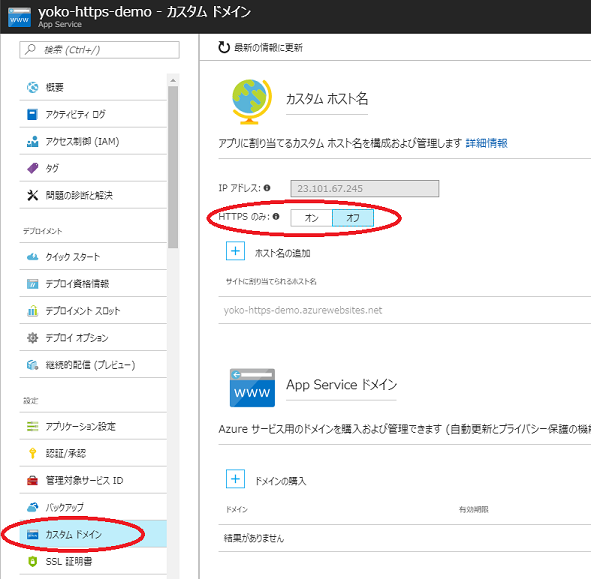Click the IP アドレス info icon
Viewport: 591px width, 579px height.
click(x=267, y=188)
